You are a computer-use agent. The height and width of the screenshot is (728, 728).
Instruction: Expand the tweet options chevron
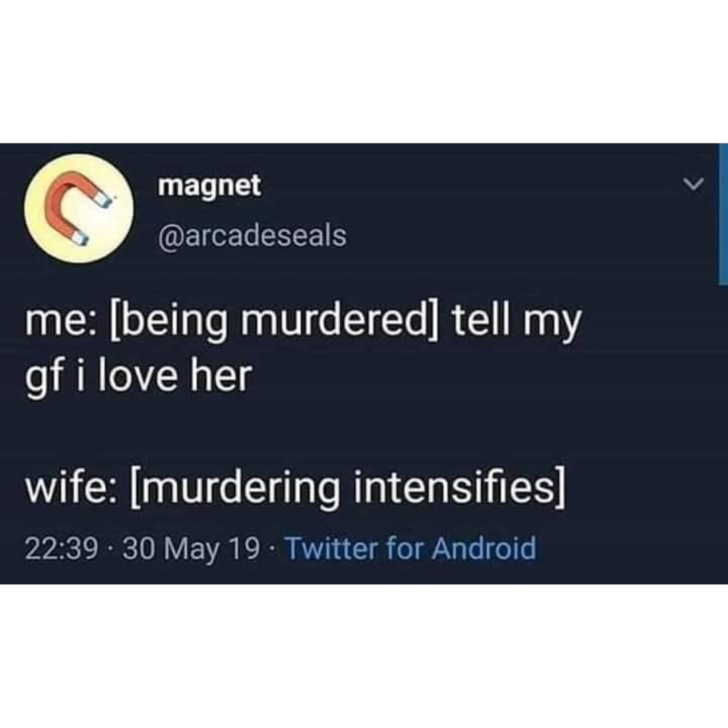pyautogui.click(x=694, y=184)
